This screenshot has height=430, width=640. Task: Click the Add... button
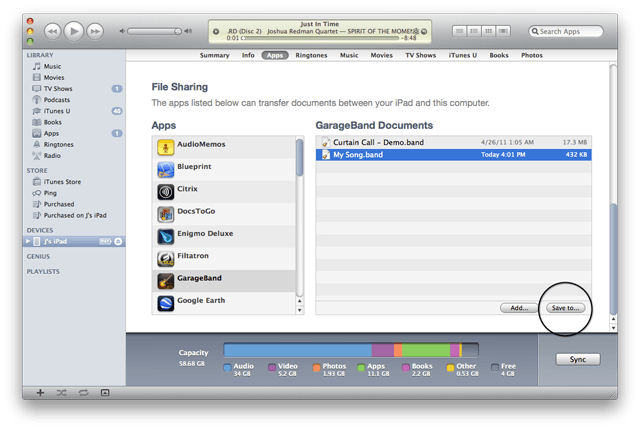point(519,308)
